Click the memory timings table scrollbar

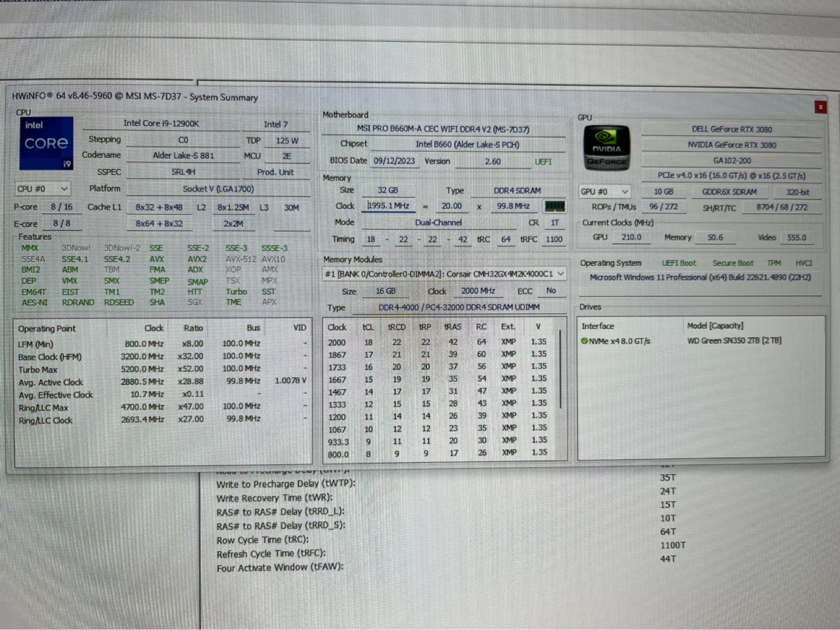tap(561, 369)
